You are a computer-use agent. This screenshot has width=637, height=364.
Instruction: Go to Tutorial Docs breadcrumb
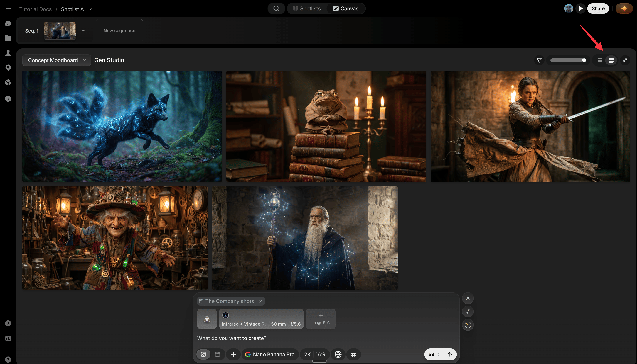point(36,9)
